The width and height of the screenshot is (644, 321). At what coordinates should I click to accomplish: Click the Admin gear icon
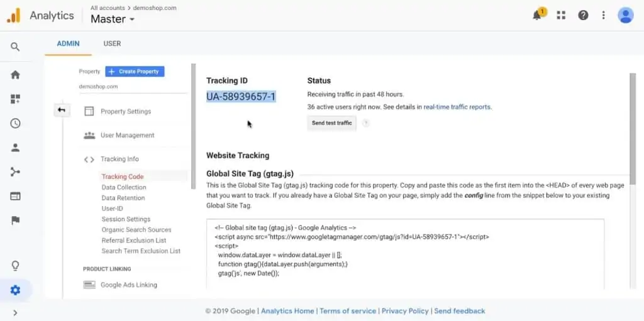(15, 291)
